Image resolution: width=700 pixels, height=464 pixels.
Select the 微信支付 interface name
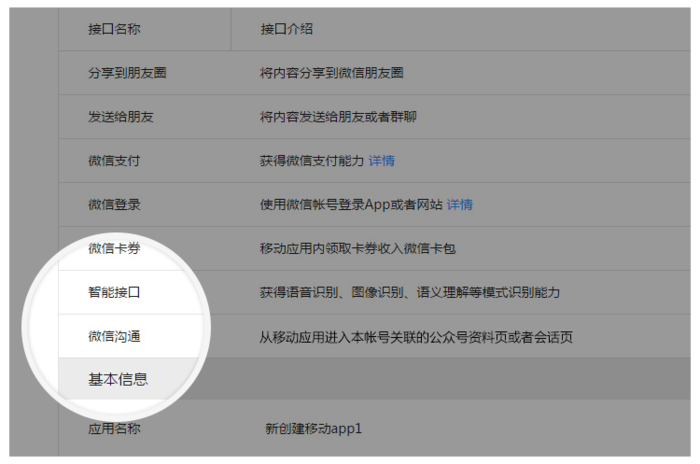[x=114, y=161]
